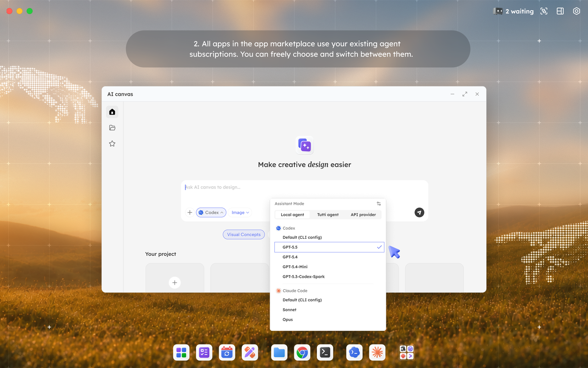Screen dimensions: 588x368
Task: Click the 2 waiting status text
Action: point(520,11)
